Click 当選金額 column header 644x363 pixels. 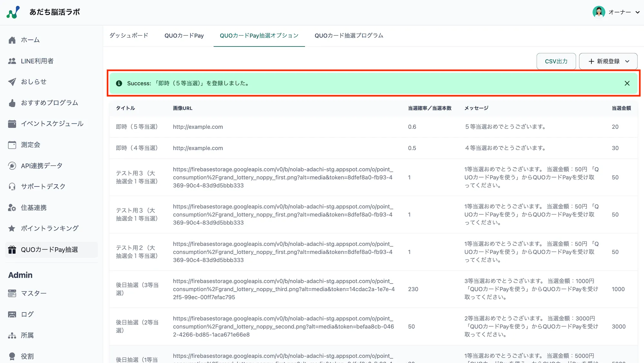(621, 108)
